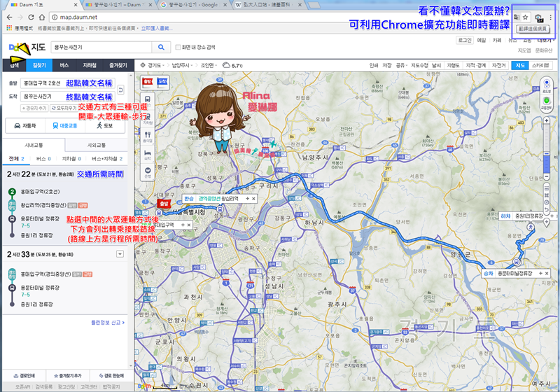The image size is (560, 392).
Task: Switch to the 즐겨찾기 favorites tab
Action: pyautogui.click(x=118, y=65)
